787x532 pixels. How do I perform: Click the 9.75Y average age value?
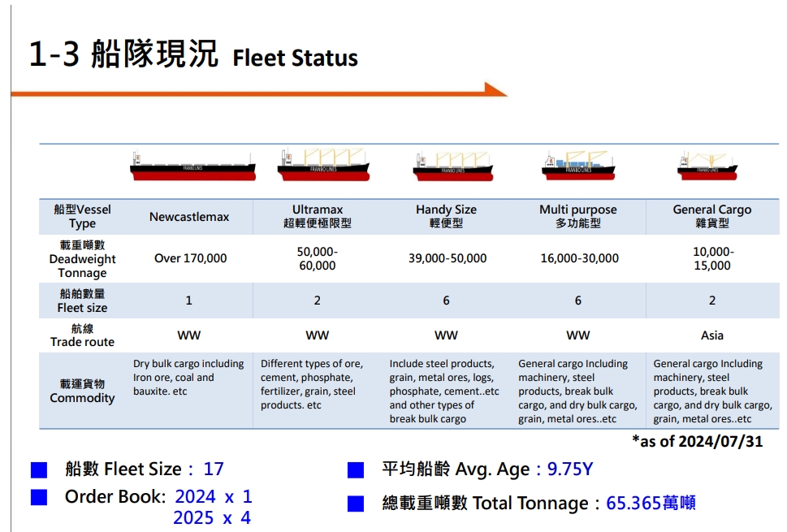coord(570,469)
